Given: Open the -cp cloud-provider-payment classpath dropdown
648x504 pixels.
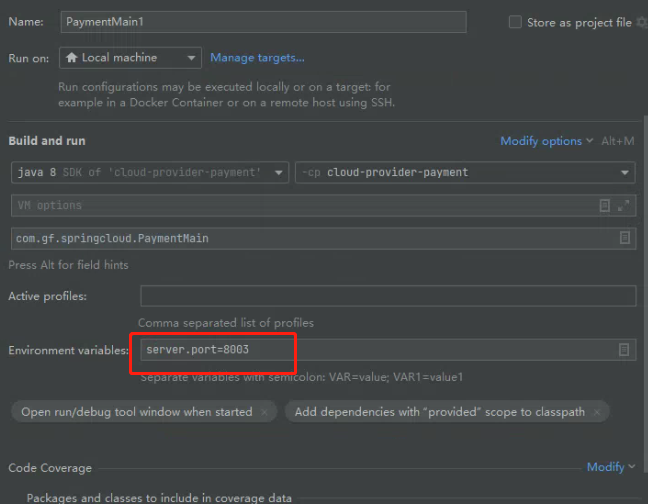Looking at the screenshot, I should (x=465, y=172).
